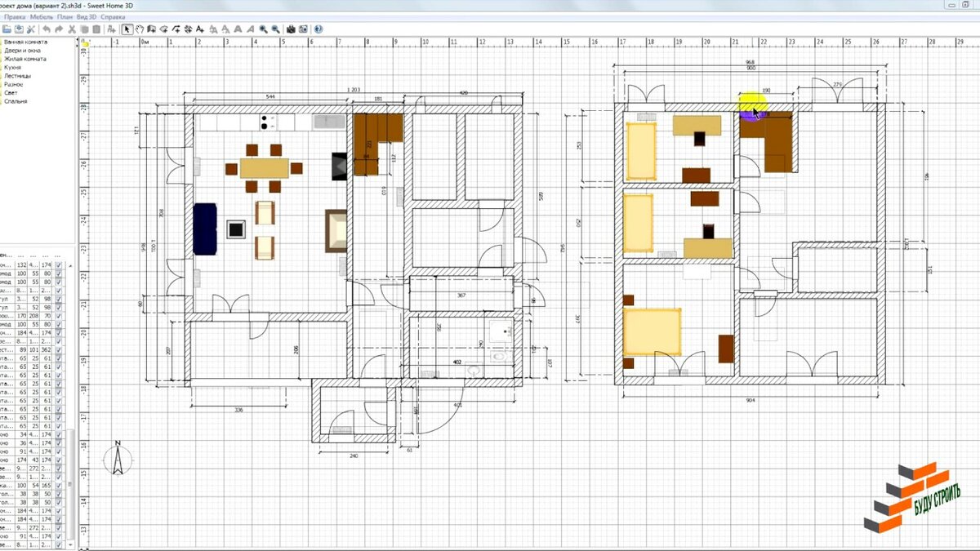Screen dimensions: 980x551
Task: Zoom in on the plan
Action: pos(263,29)
